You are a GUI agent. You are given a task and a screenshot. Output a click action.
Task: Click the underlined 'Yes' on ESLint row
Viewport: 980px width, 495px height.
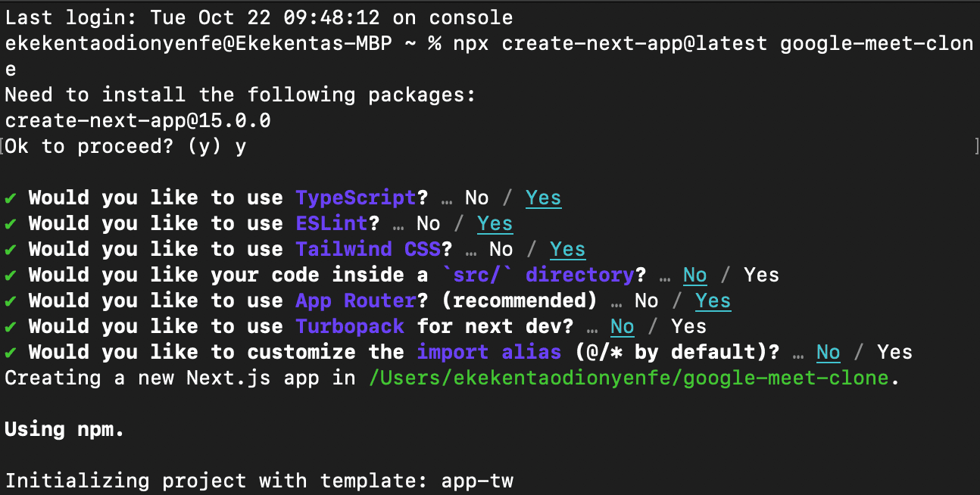[495, 223]
